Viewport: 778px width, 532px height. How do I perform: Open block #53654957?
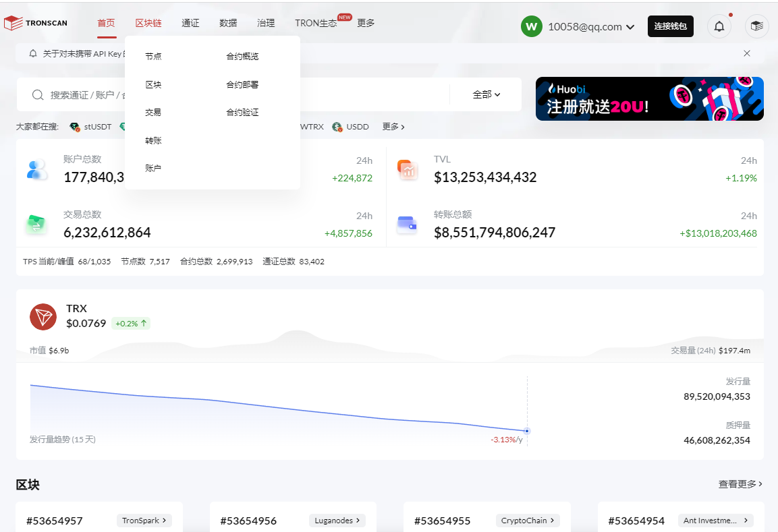click(x=55, y=521)
